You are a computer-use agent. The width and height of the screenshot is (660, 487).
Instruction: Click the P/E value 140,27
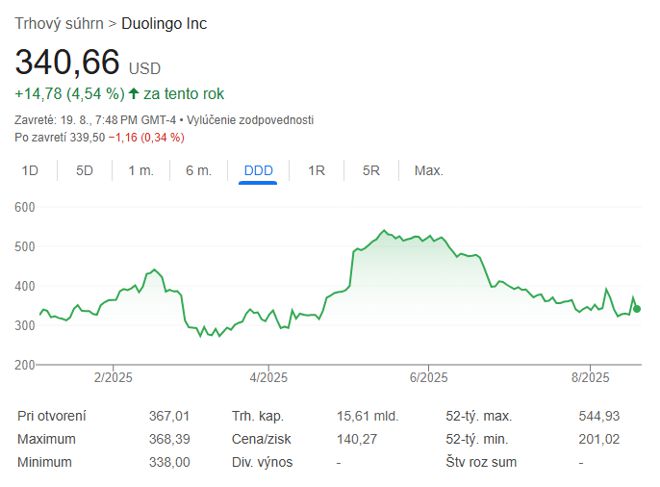pos(357,439)
